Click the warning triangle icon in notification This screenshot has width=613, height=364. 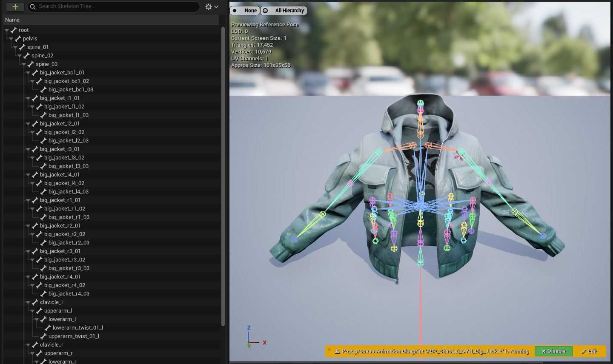(x=337, y=351)
